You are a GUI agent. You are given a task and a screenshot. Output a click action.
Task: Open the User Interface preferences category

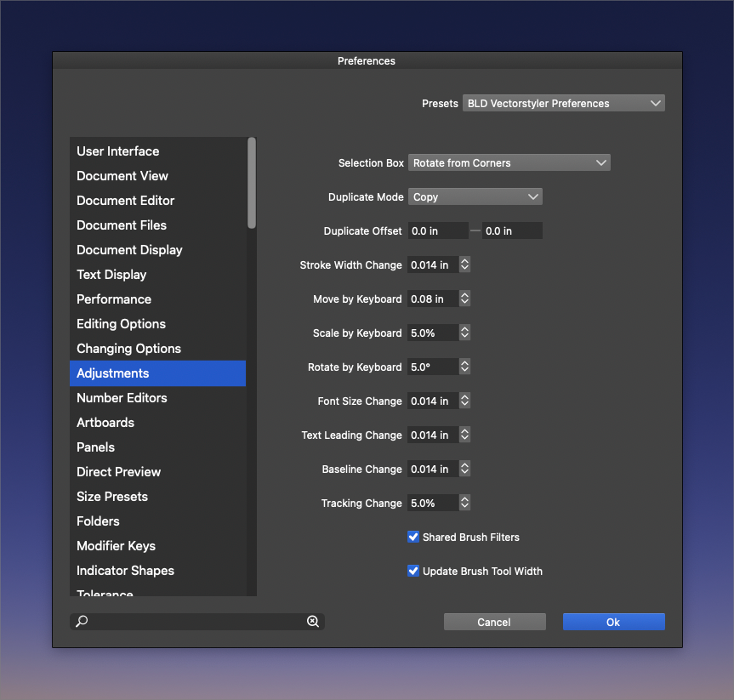[x=118, y=151]
